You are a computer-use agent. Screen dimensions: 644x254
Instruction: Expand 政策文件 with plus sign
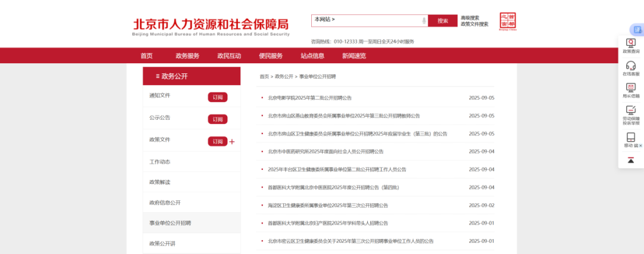[233, 142]
